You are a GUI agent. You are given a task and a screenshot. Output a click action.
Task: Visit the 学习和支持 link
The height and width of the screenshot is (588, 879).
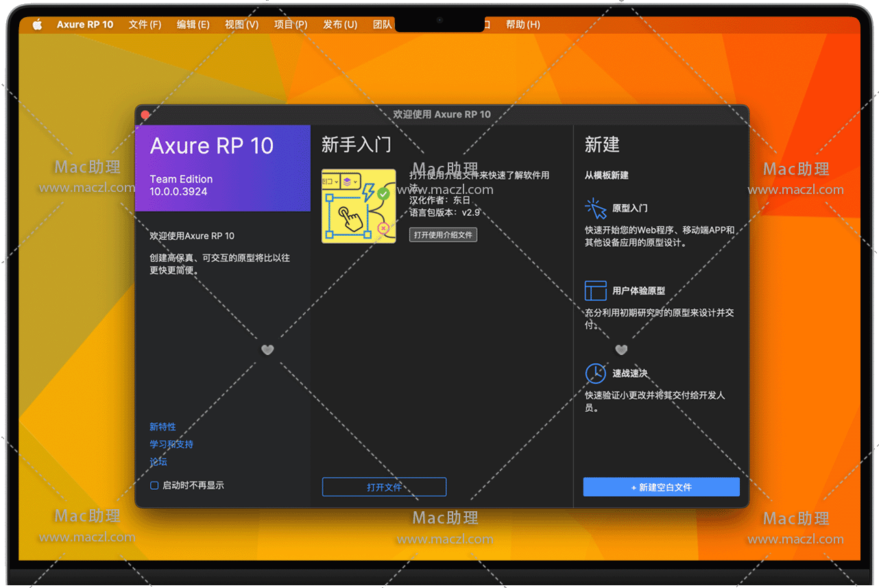click(171, 445)
